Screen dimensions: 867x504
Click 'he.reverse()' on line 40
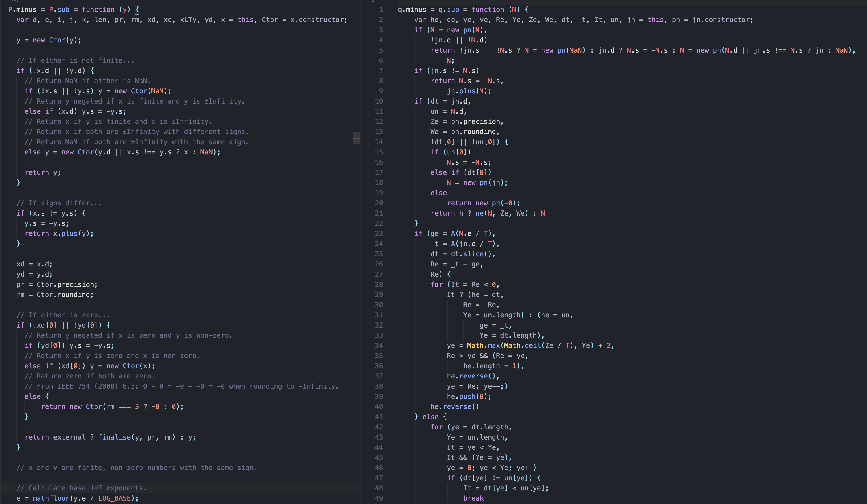455,407
